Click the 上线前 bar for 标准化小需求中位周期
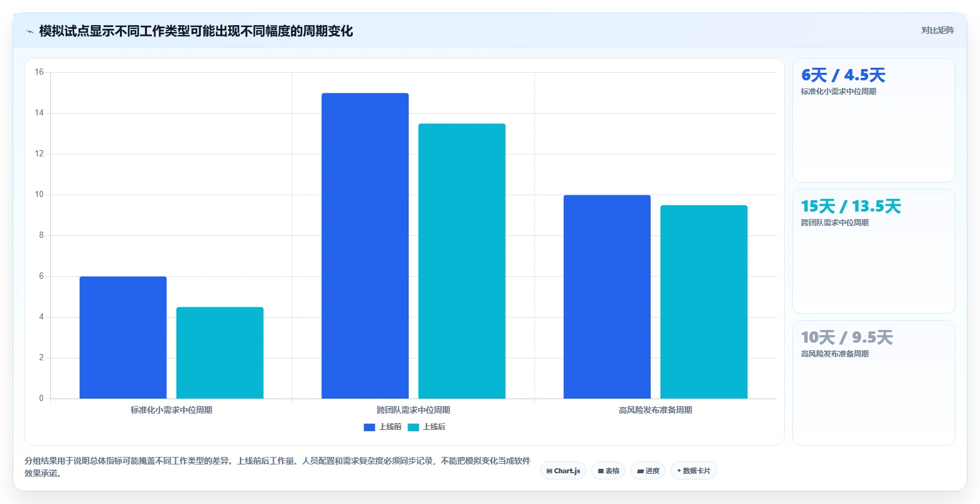 tap(123, 338)
